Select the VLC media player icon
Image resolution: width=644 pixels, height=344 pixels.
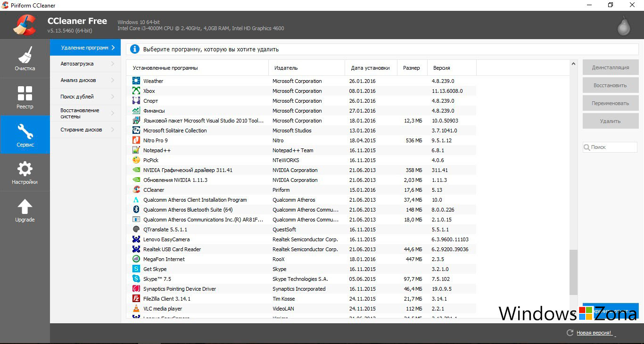point(136,308)
